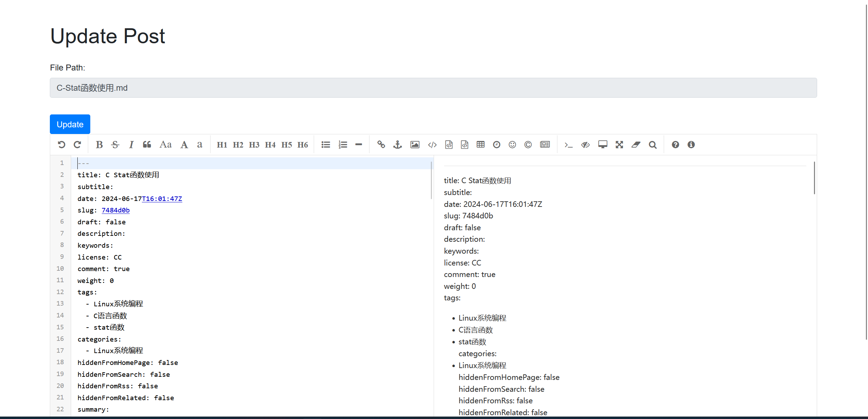Toggle the preview pane eye-slash icon

pyautogui.click(x=585, y=145)
